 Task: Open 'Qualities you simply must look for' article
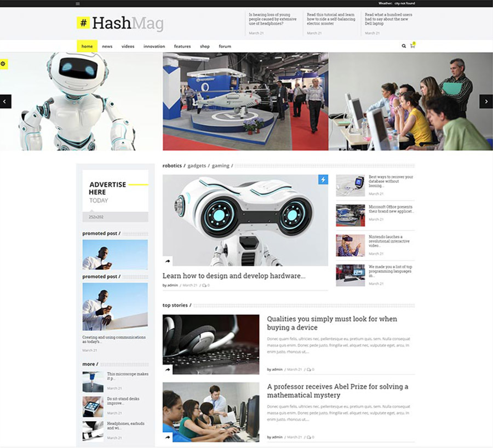332,323
